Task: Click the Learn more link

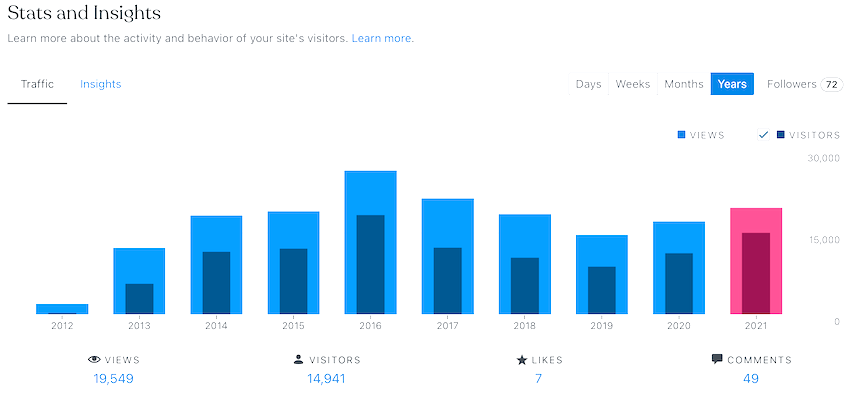Action: point(382,39)
